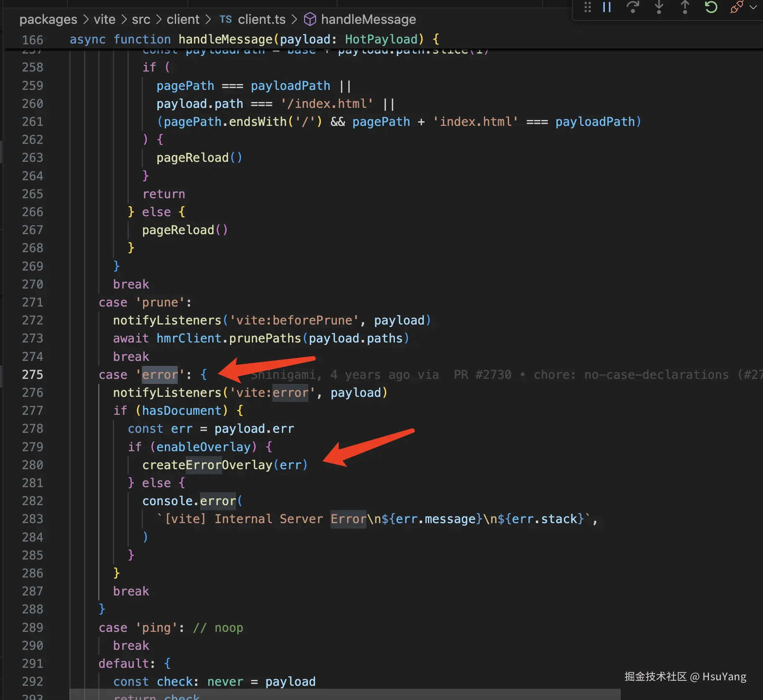The width and height of the screenshot is (763, 700).
Task: Click the return keyword on line 265
Action: (x=164, y=194)
